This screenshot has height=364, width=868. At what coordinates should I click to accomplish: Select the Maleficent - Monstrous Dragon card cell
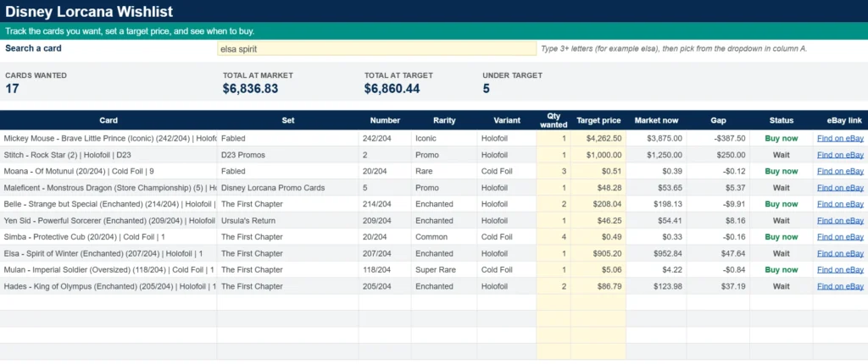[108, 188]
